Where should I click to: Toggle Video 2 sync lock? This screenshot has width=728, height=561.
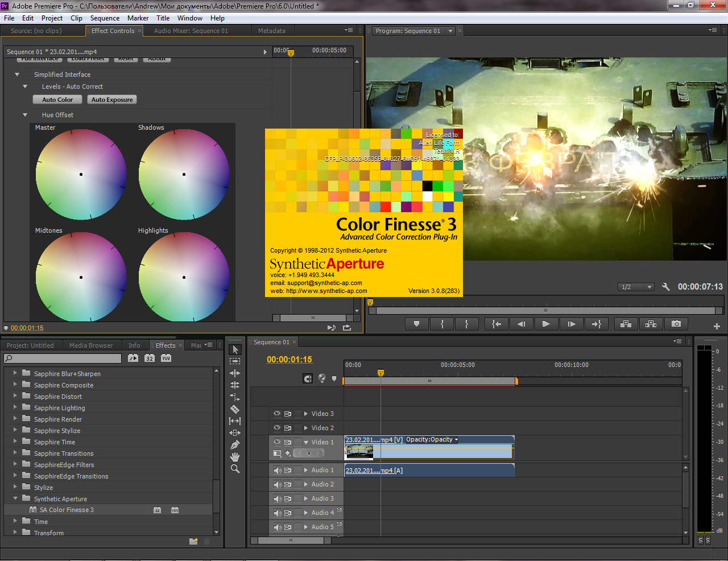tap(288, 428)
